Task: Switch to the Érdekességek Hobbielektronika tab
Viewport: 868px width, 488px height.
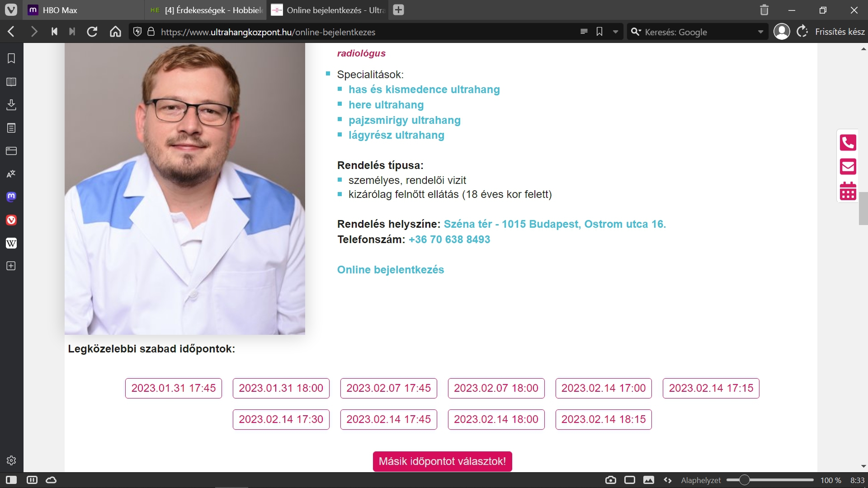Action: click(x=208, y=10)
